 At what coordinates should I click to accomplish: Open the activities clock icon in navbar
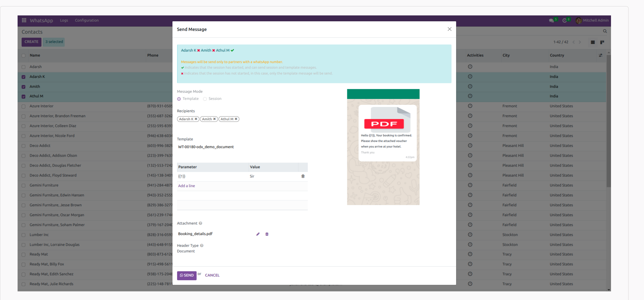pyautogui.click(x=564, y=20)
